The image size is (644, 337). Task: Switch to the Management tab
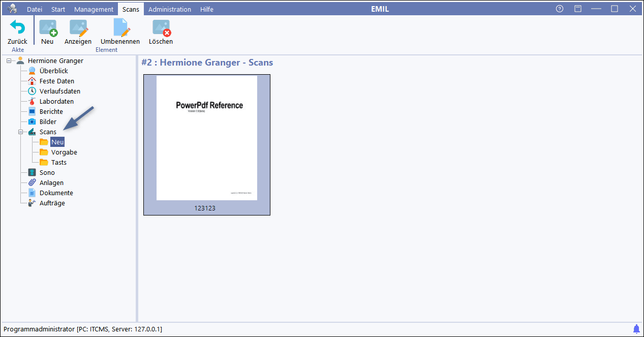94,9
